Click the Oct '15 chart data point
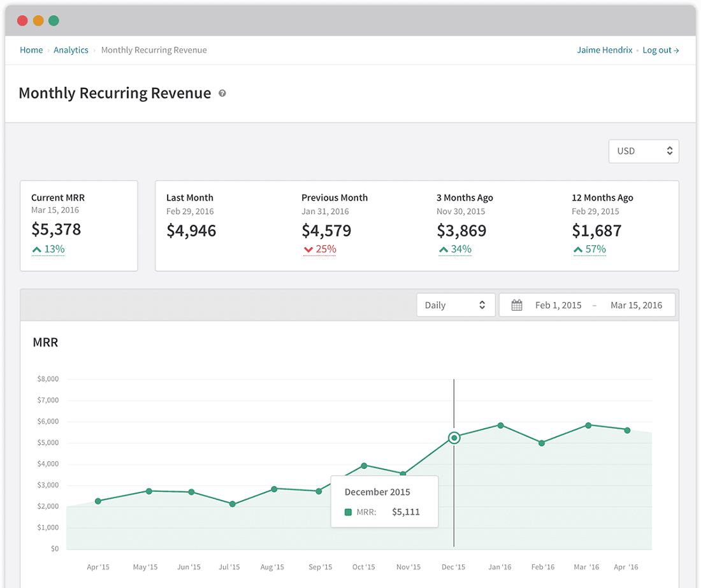 point(364,466)
